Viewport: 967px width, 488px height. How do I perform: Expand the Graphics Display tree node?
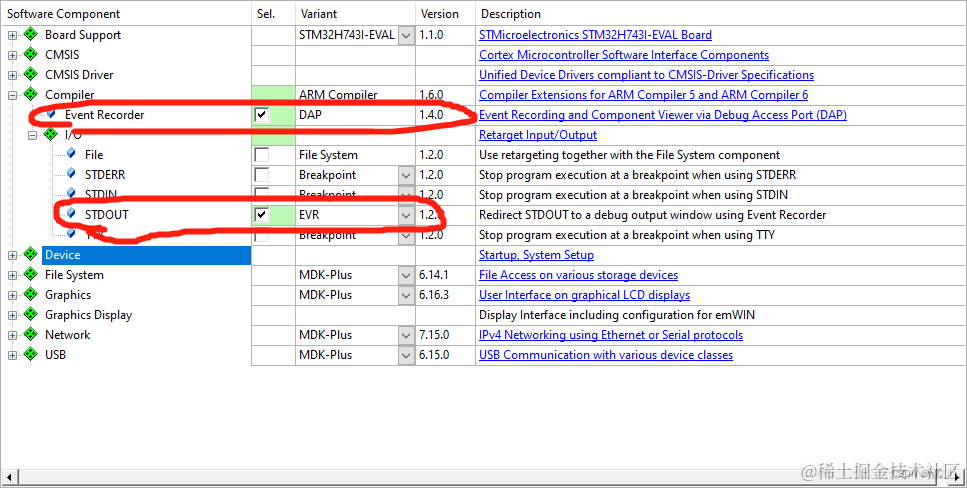(x=12, y=315)
